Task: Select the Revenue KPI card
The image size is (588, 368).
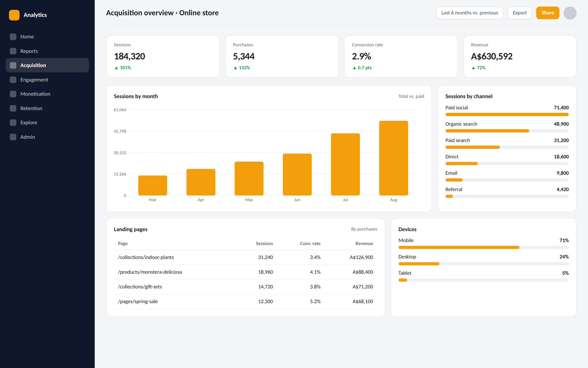Action: point(520,56)
